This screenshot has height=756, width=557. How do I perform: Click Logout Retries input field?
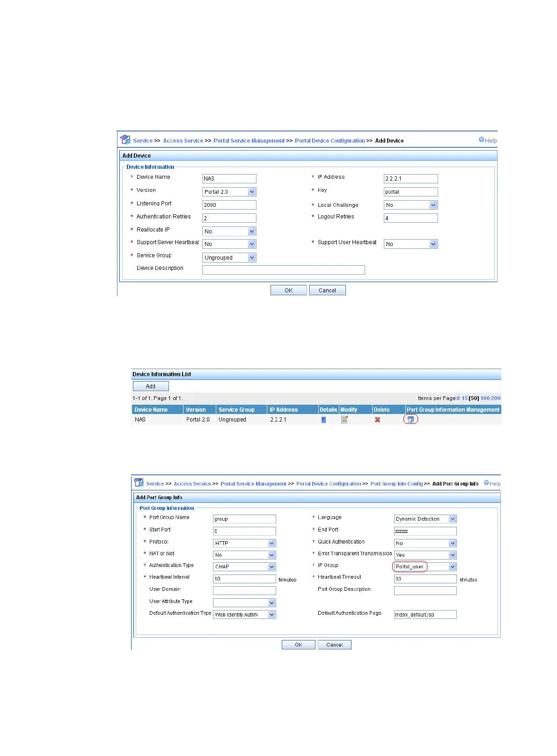411,218
